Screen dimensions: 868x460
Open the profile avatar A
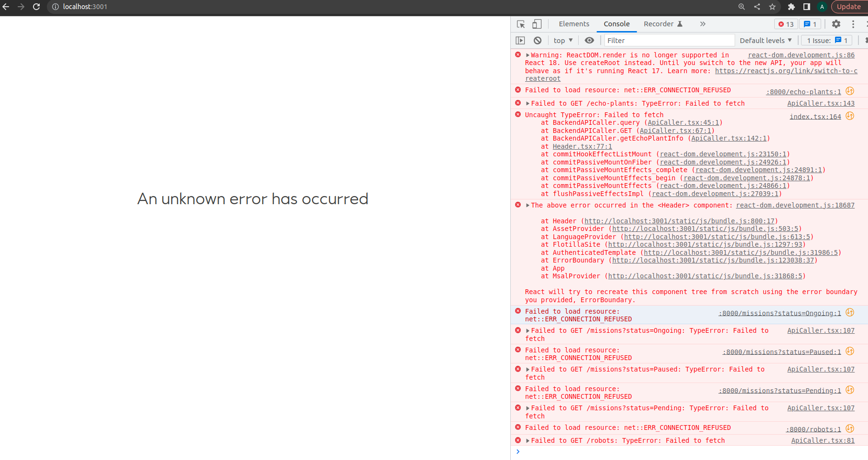click(x=822, y=7)
